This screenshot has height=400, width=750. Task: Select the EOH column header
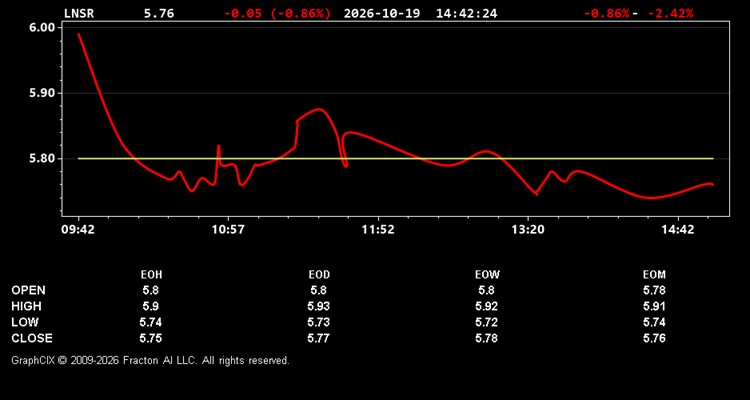coord(151,275)
